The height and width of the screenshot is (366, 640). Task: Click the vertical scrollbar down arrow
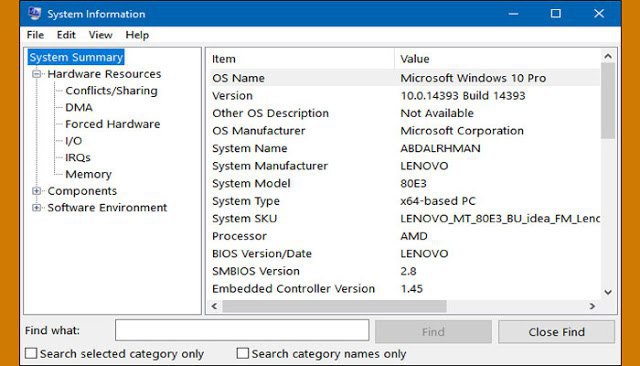[x=608, y=292]
